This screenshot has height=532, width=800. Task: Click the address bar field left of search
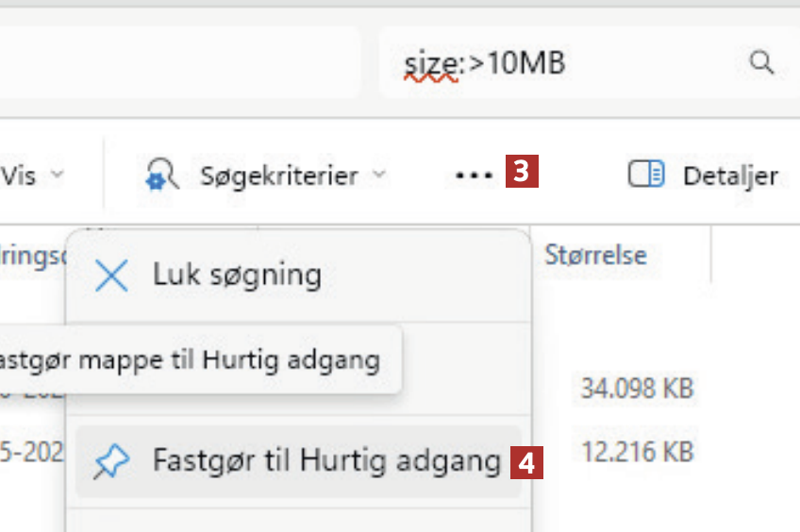click(179, 62)
